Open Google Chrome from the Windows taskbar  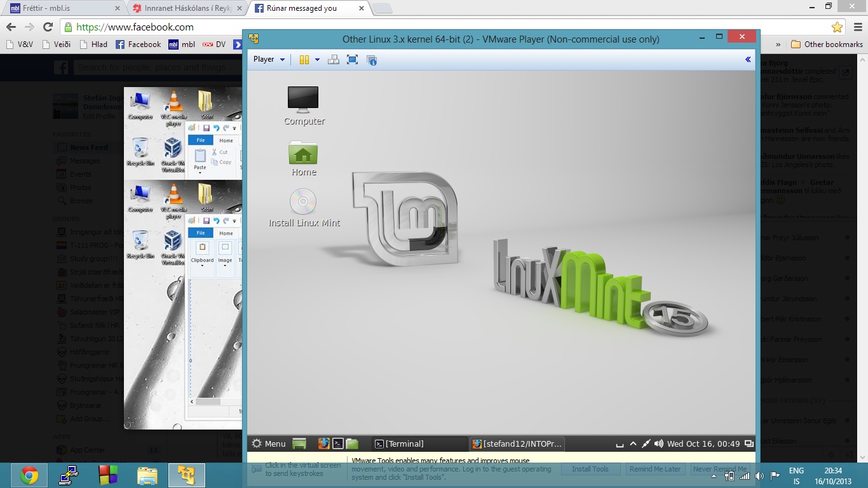29,475
